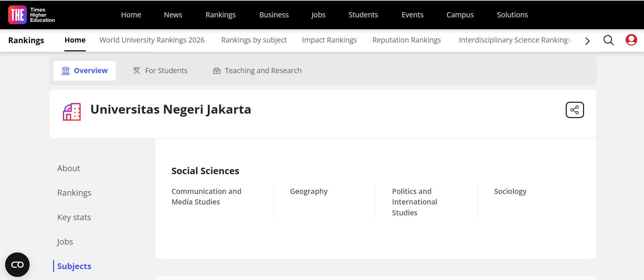Open the Impact Rankings menu item

(329, 40)
